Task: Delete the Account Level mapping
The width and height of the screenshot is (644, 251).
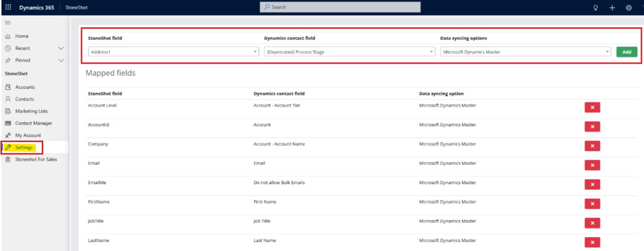Action: [x=592, y=108]
